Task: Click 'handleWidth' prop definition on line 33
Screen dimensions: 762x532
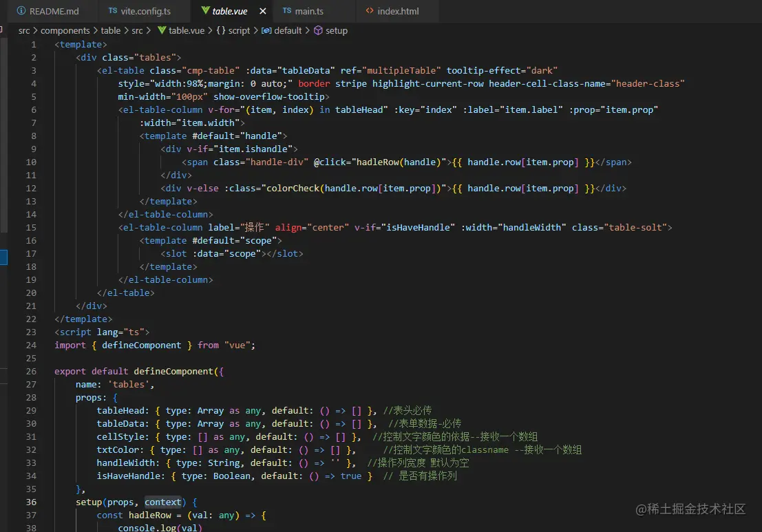Action: [x=126, y=463]
